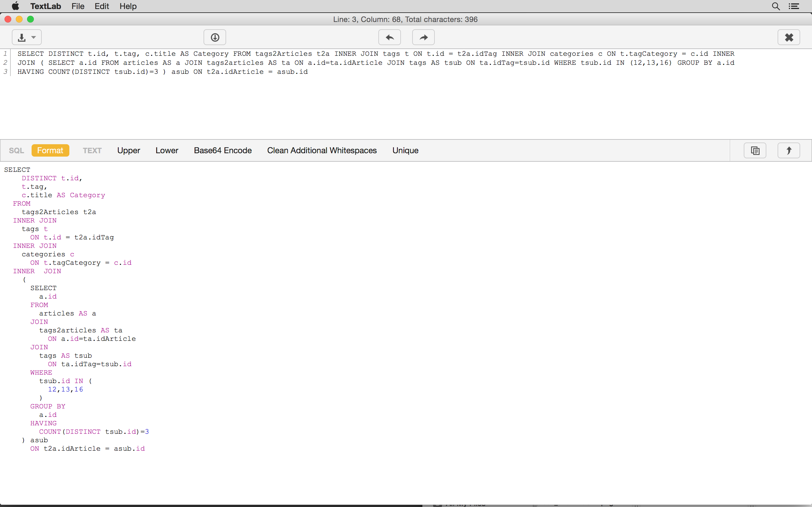Apply the Unique text action
Screen dimensions: 812x507
point(405,151)
